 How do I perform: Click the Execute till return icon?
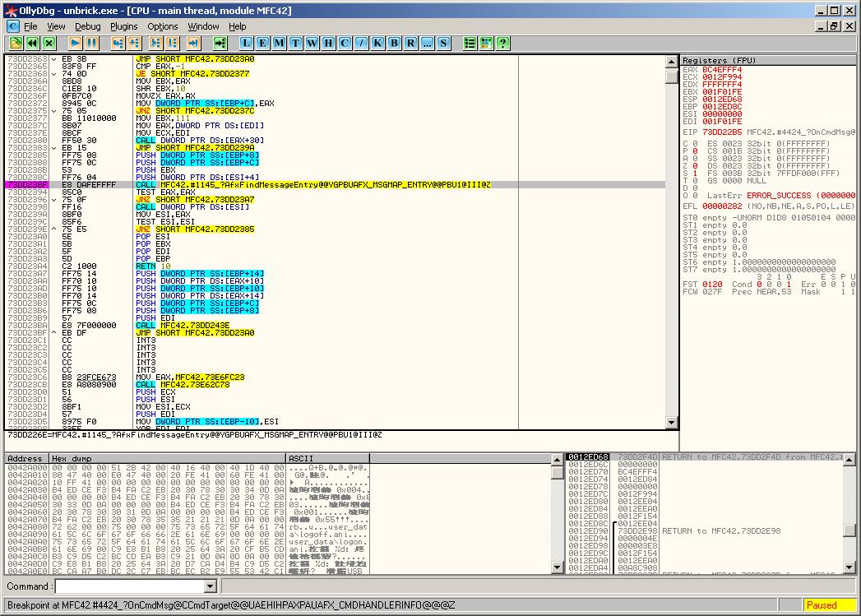(193, 43)
